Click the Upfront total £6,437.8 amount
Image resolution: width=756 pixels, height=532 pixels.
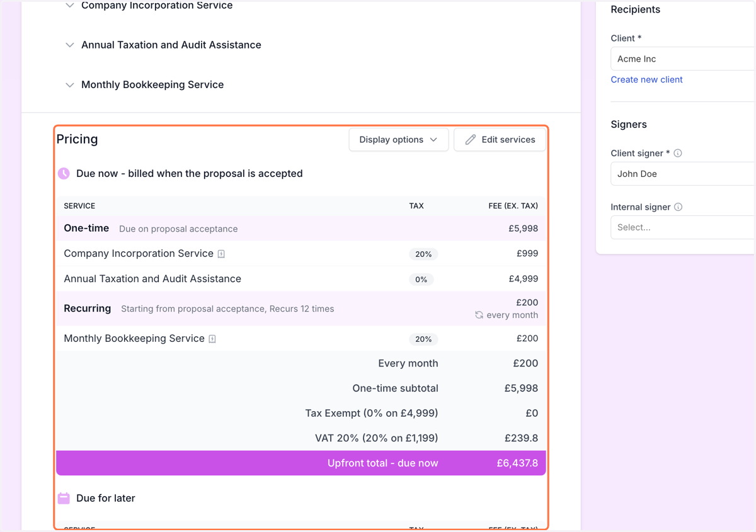[x=517, y=463]
